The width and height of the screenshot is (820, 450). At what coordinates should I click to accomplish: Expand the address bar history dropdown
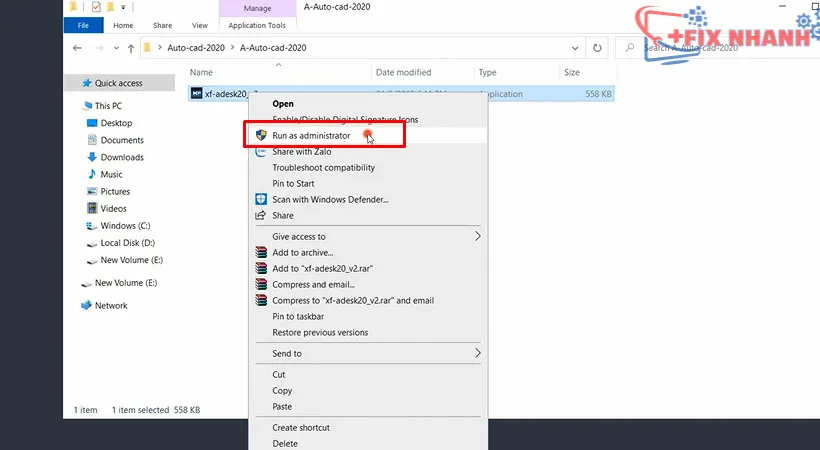(x=575, y=48)
